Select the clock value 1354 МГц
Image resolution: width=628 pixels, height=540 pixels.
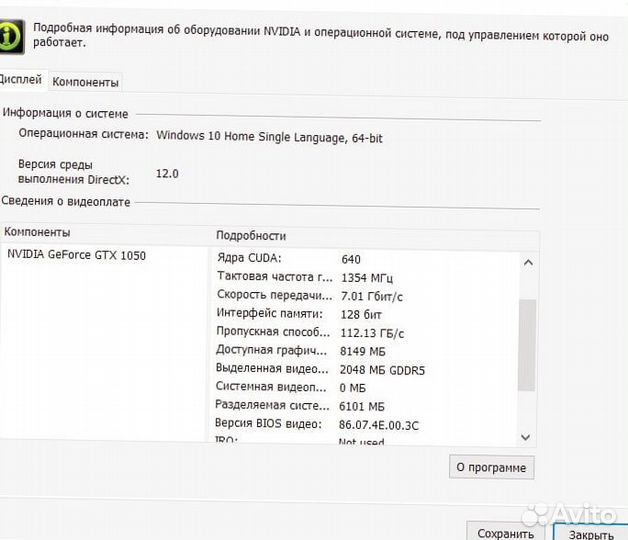(367, 278)
